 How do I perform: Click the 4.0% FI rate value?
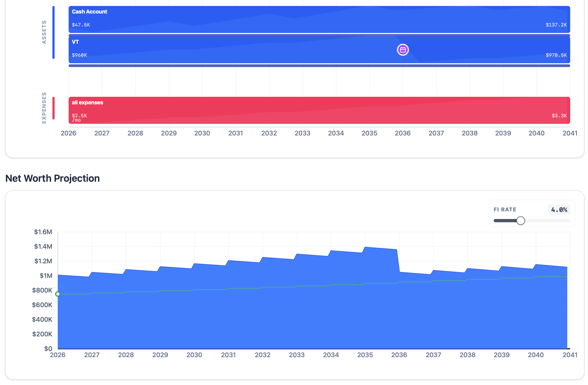tap(559, 210)
